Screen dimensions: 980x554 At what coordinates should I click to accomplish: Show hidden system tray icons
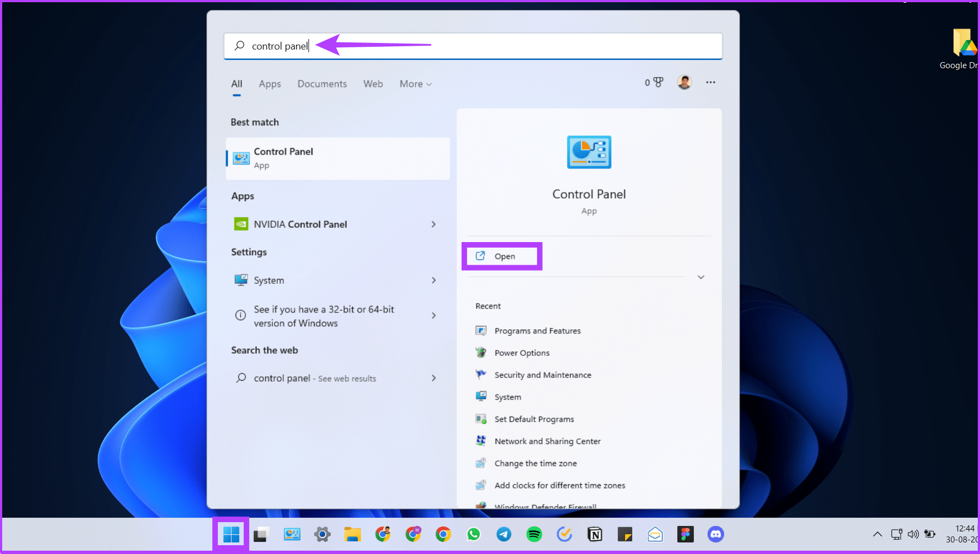pos(877,534)
